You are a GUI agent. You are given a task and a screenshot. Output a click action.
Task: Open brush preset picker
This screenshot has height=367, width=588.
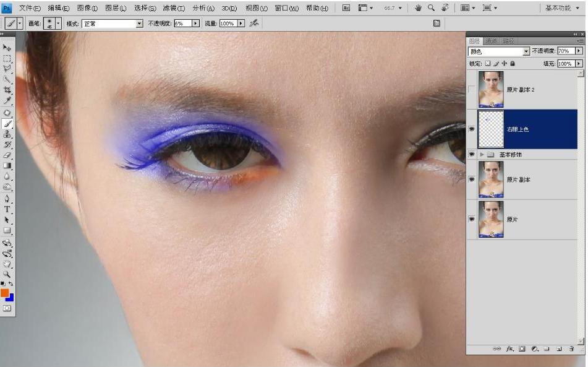pos(58,24)
